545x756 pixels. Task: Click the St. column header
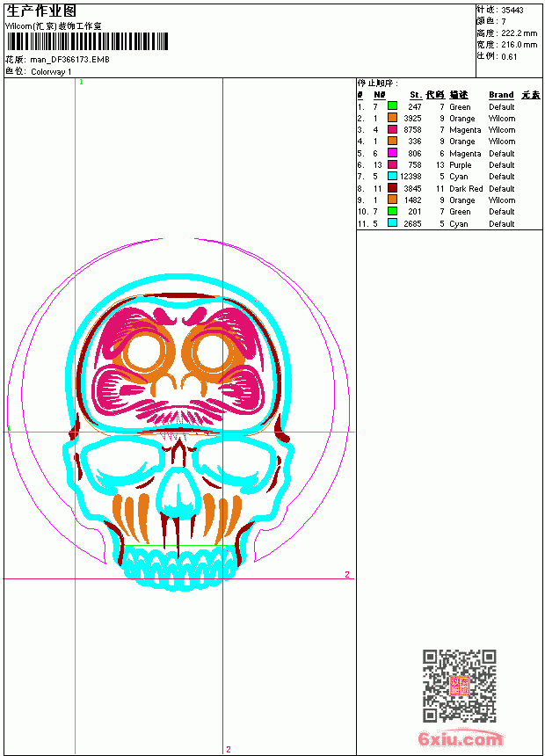[x=416, y=95]
